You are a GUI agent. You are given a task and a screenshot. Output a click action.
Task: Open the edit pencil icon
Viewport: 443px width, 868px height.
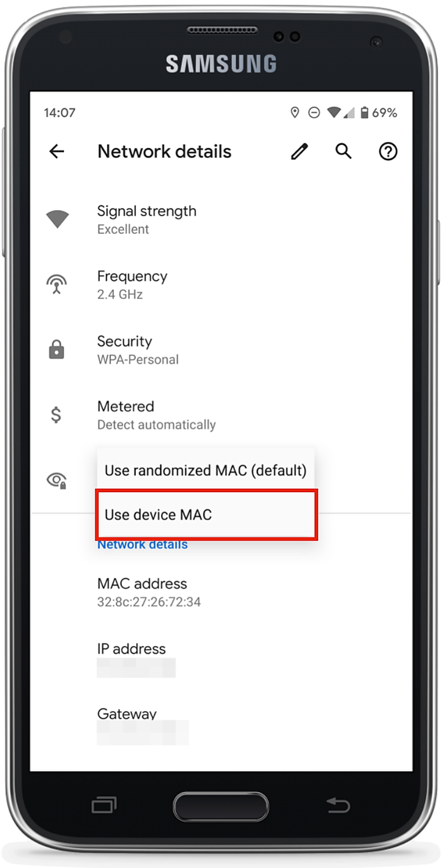pyautogui.click(x=299, y=151)
